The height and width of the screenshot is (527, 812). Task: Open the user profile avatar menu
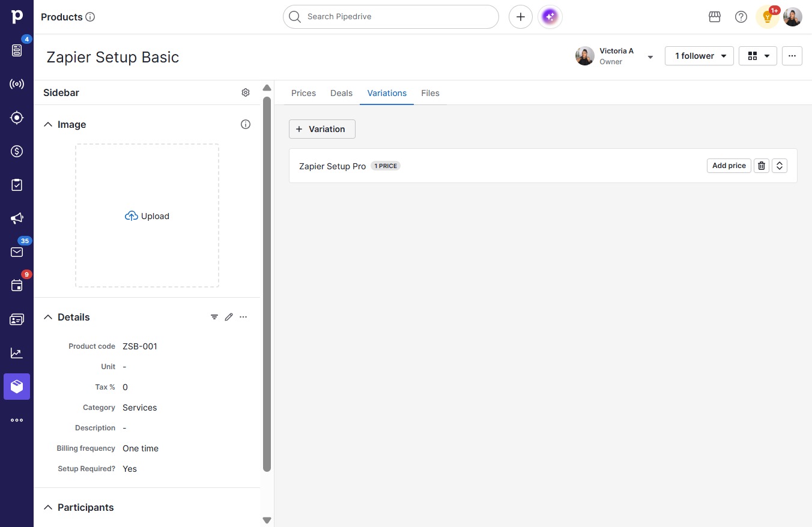[x=793, y=17]
